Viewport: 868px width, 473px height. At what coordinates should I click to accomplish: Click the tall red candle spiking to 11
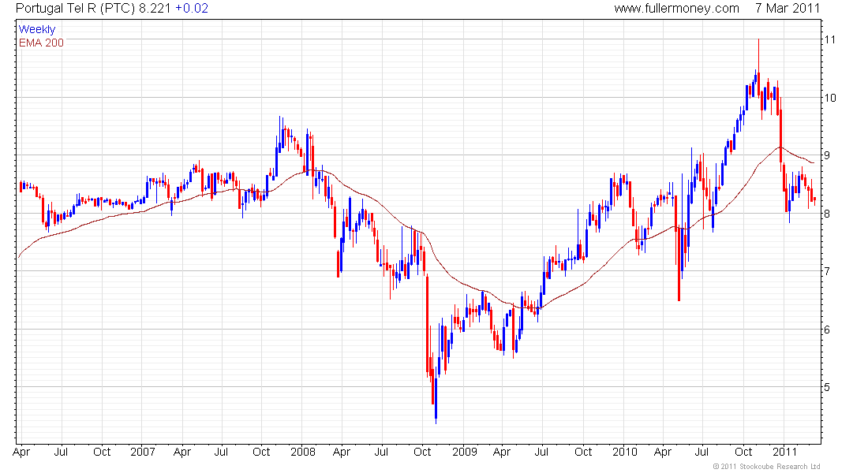coord(758,68)
